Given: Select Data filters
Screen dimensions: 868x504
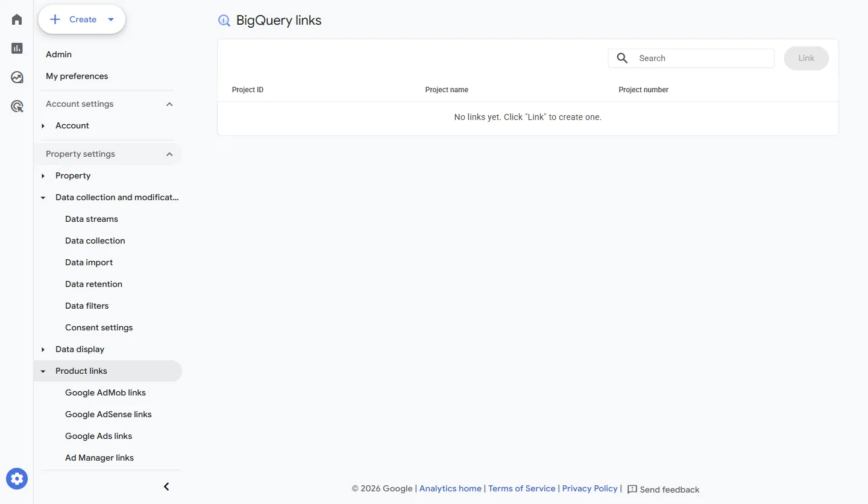Looking at the screenshot, I should coord(87,306).
